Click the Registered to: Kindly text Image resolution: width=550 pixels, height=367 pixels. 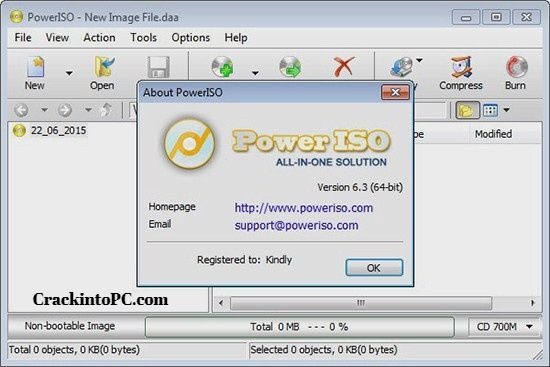[x=244, y=260]
